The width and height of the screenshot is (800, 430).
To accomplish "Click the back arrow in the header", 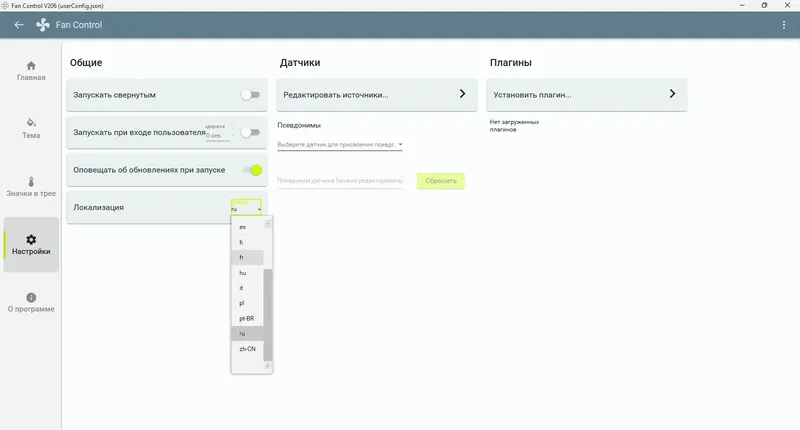I will (x=19, y=25).
